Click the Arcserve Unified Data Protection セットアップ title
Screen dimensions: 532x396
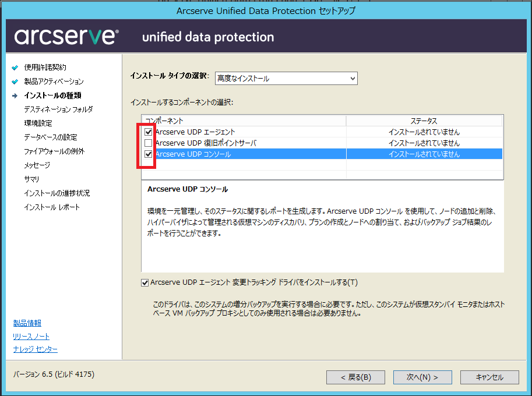tap(266, 11)
